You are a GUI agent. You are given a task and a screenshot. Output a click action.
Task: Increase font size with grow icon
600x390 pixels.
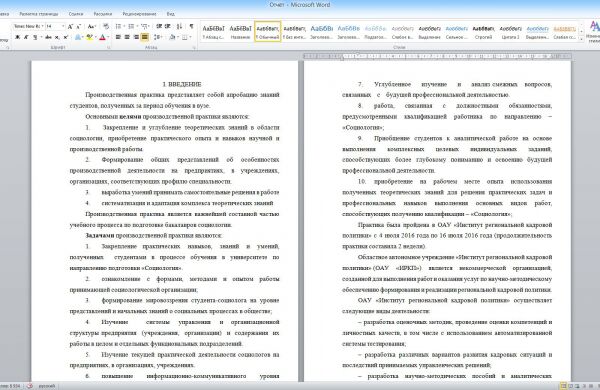(x=70, y=26)
